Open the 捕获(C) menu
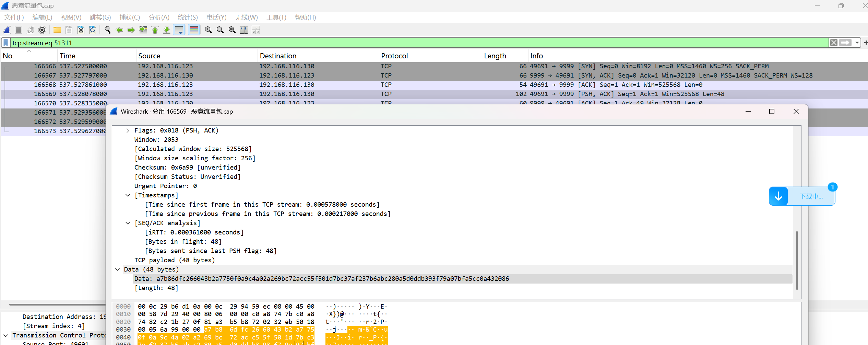 130,18
